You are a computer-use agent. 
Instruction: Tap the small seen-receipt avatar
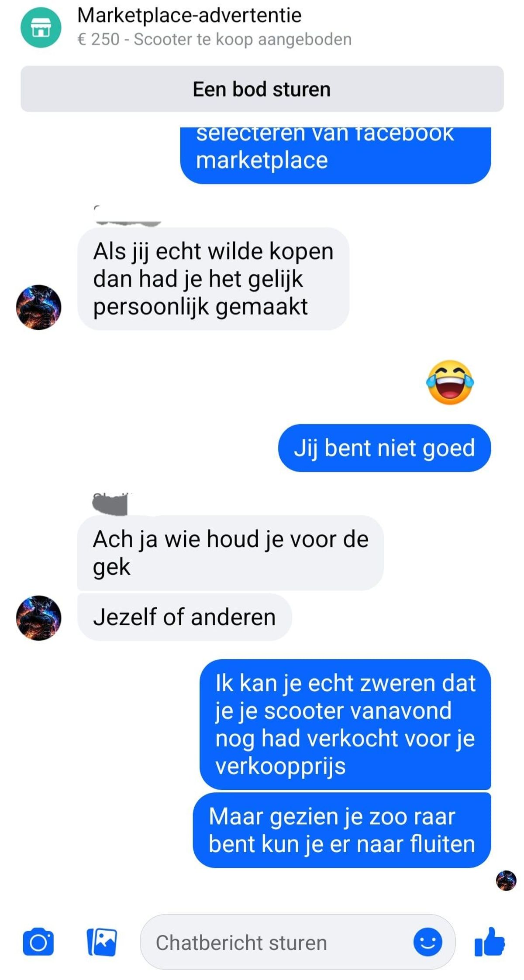click(x=506, y=880)
